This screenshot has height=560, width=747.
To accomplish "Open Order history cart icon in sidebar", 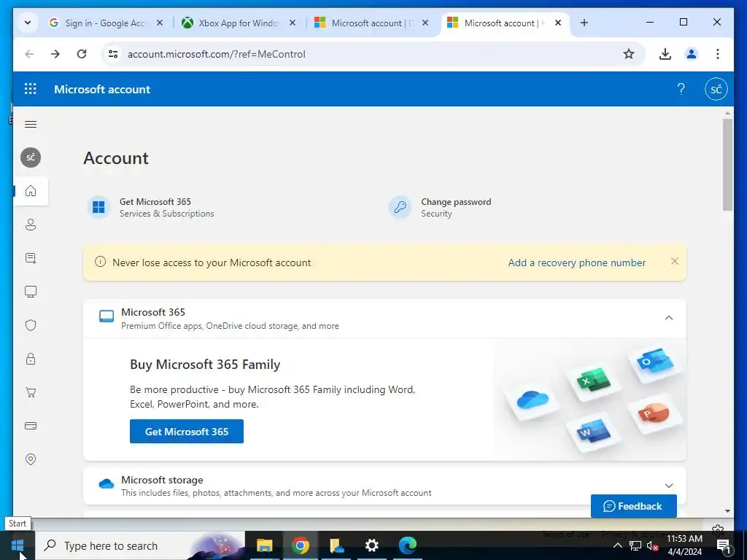I will point(31,392).
